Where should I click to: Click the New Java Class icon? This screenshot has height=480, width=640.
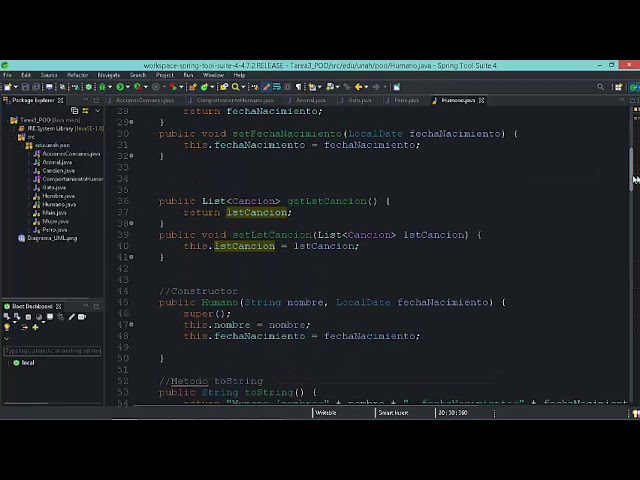click(x=204, y=87)
